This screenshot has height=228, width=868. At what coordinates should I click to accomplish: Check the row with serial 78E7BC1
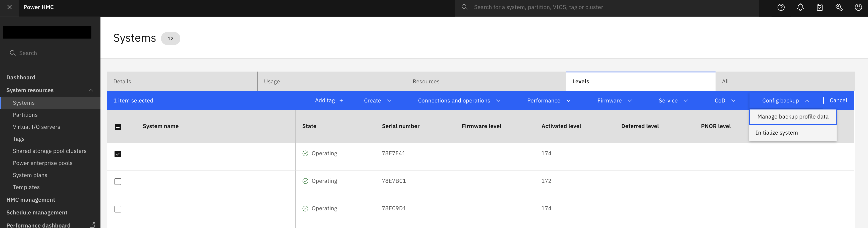[118, 182]
